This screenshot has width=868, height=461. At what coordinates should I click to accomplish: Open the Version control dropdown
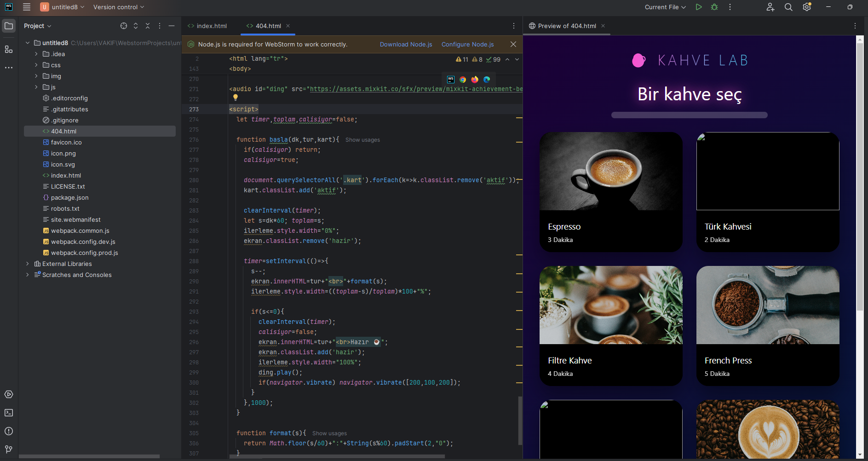[119, 7]
